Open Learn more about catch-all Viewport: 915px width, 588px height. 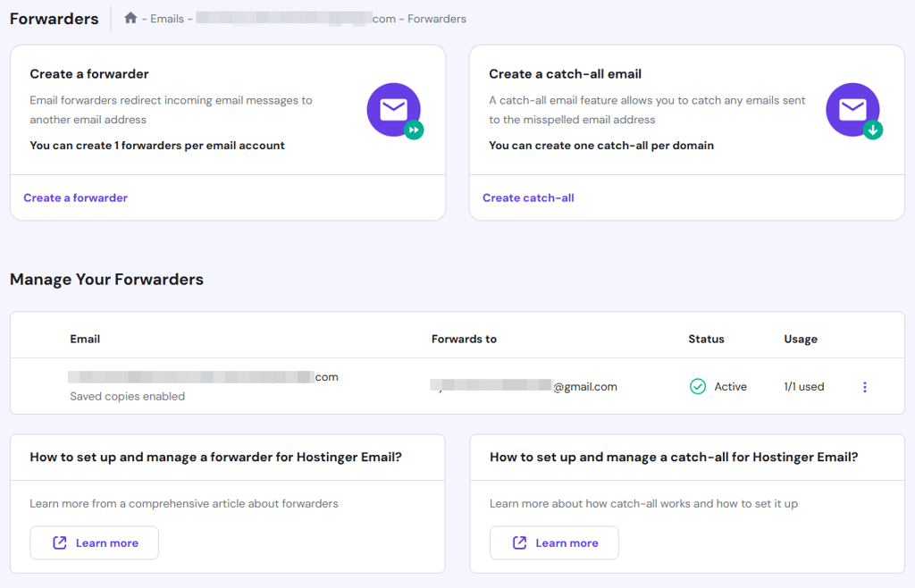tap(554, 543)
